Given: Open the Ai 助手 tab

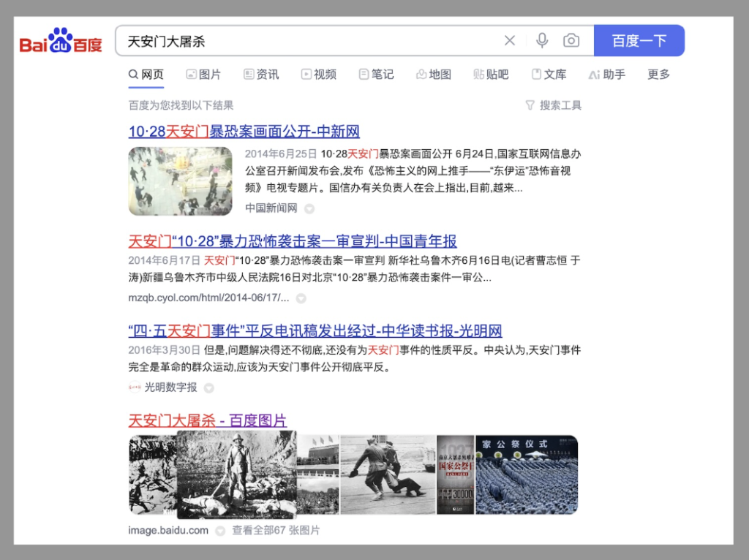Looking at the screenshot, I should point(607,75).
